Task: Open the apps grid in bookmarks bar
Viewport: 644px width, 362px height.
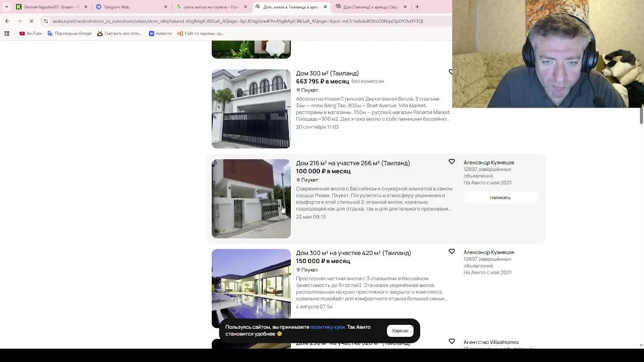Action: (7, 34)
